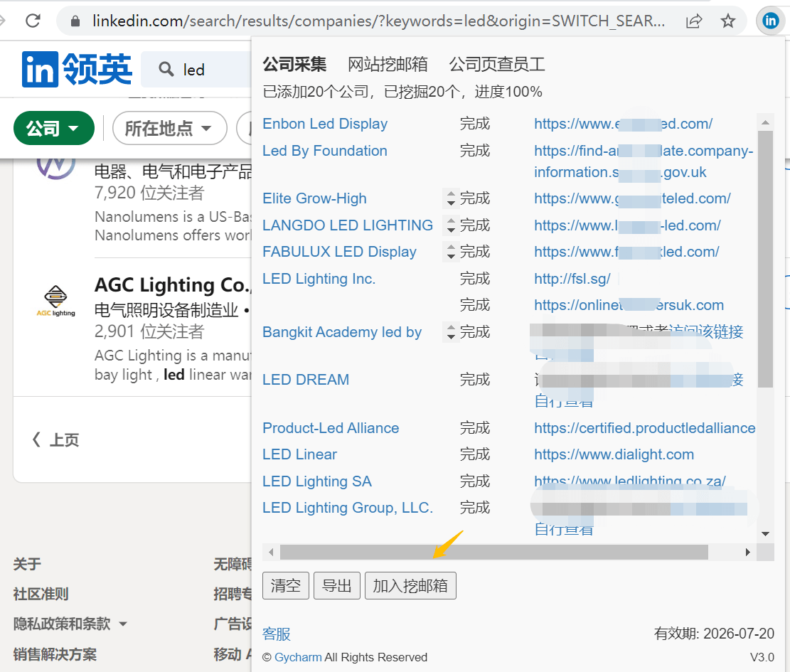Open the LinkedIn extension icon in toolbar
This screenshot has height=672, width=790.
[x=770, y=21]
